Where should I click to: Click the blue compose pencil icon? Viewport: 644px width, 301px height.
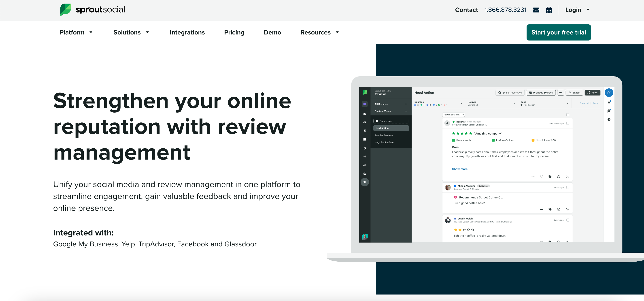[x=609, y=93]
